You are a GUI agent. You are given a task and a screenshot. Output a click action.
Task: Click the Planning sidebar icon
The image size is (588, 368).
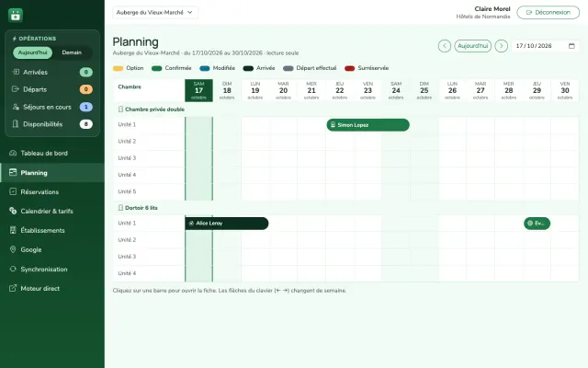click(13, 172)
